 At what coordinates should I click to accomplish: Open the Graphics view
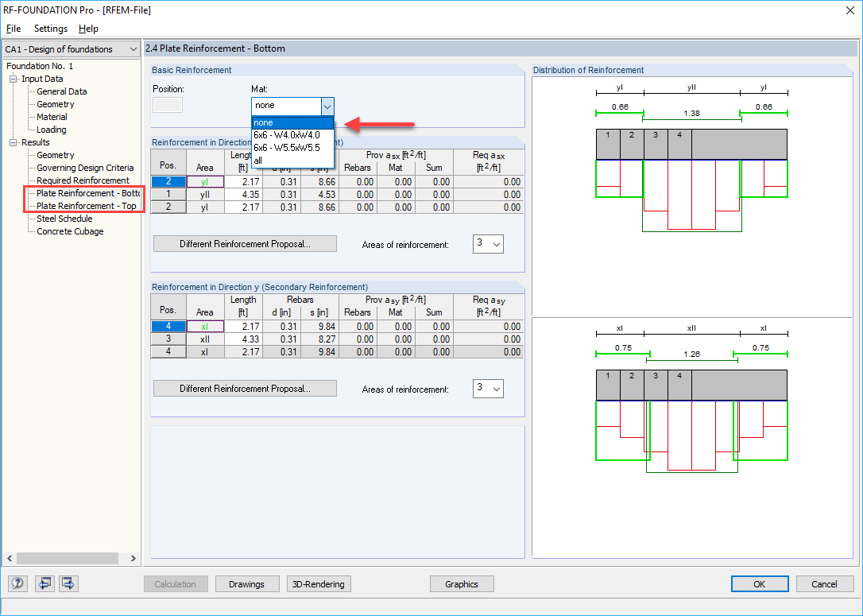462,583
